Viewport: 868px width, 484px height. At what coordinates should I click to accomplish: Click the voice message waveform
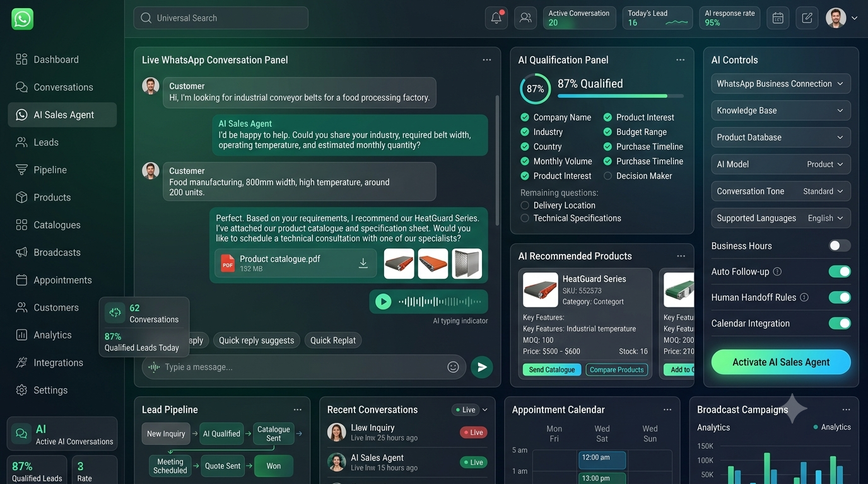point(439,302)
